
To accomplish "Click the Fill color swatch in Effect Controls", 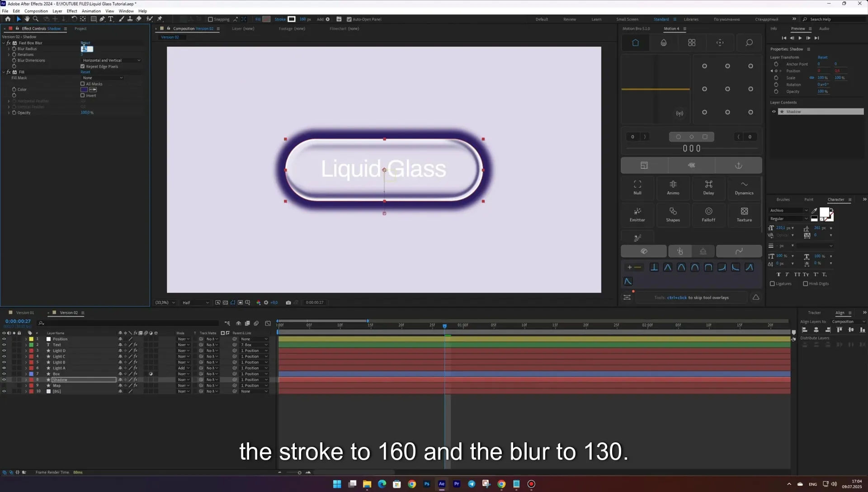I will click(x=84, y=90).
